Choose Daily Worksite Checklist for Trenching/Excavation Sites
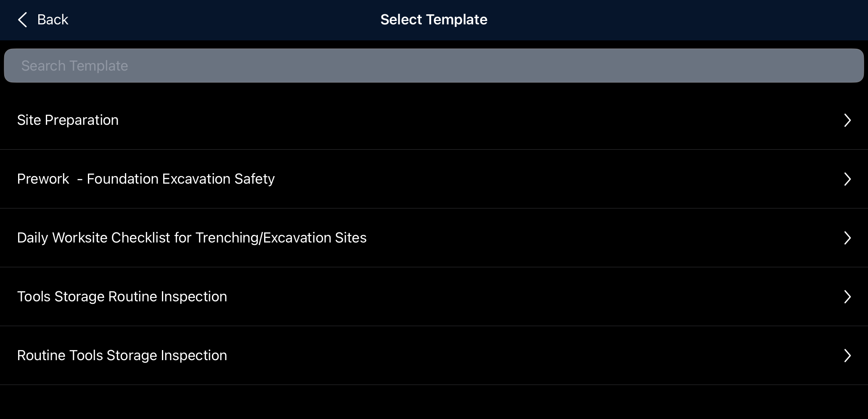 [192, 238]
